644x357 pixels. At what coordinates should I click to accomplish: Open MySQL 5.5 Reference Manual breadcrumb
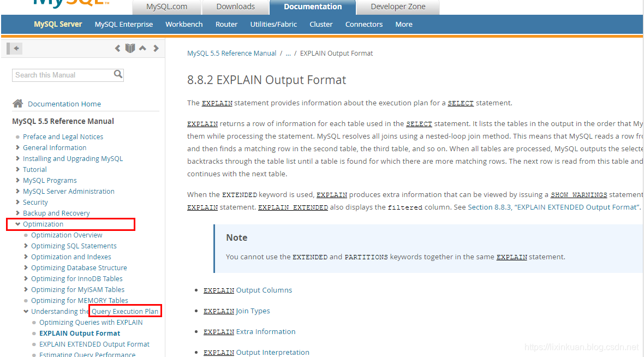pyautogui.click(x=231, y=53)
